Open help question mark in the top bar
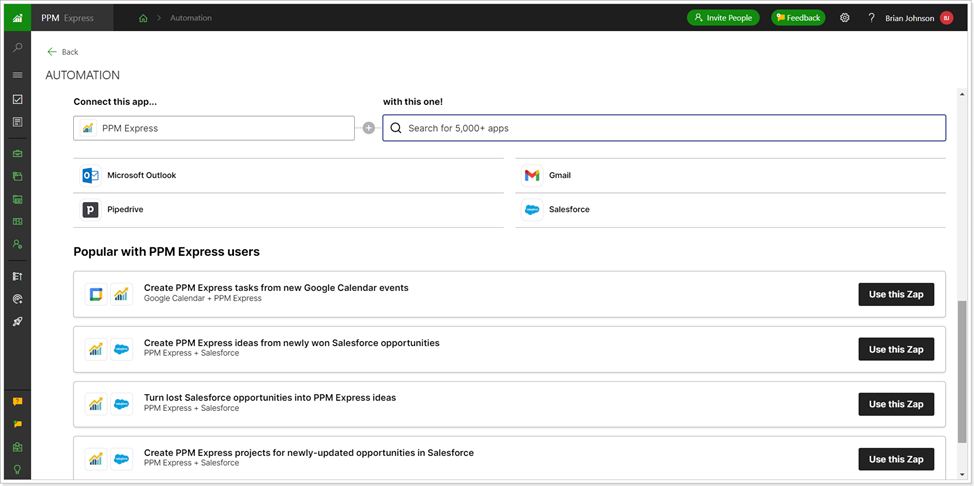The width and height of the screenshot is (974, 486). coord(872,18)
